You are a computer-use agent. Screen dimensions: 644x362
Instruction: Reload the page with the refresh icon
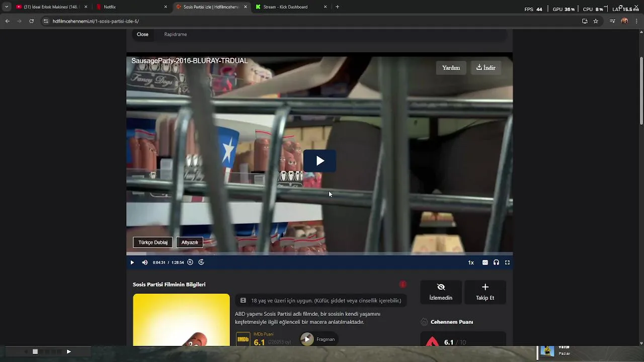[x=31, y=21]
